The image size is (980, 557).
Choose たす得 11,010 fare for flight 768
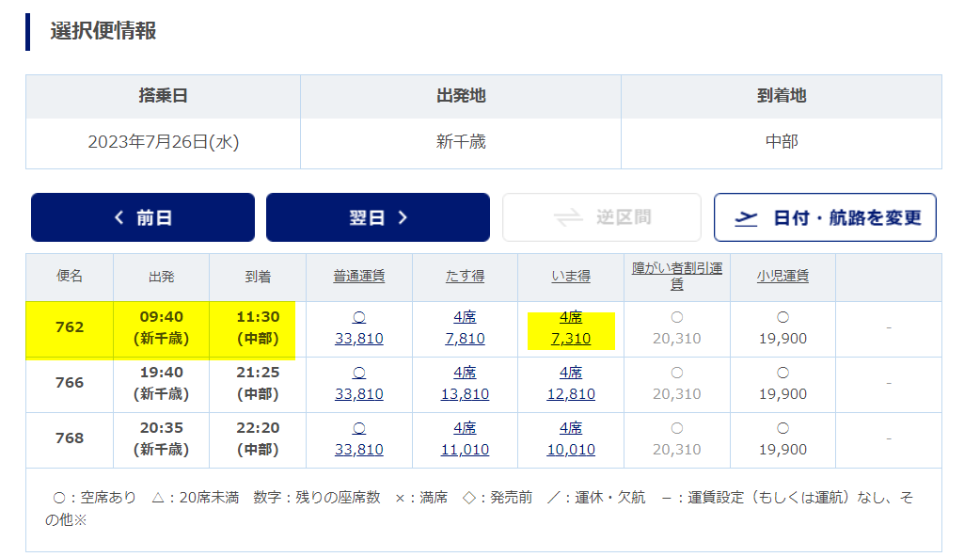465,450
